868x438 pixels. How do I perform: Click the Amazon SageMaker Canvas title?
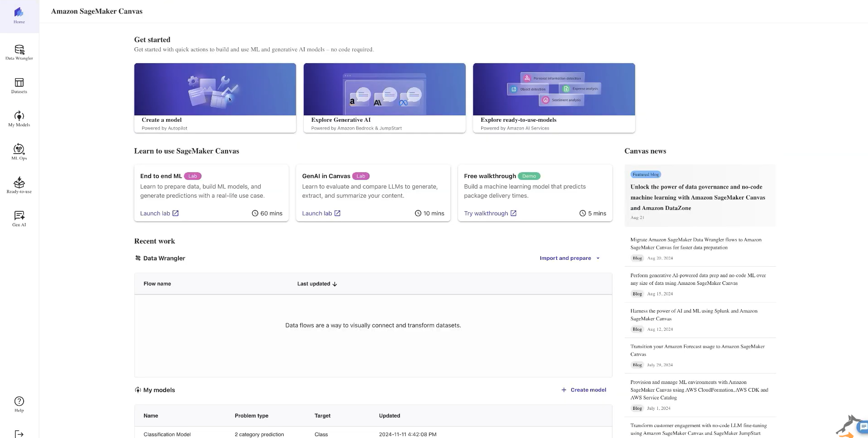point(97,11)
